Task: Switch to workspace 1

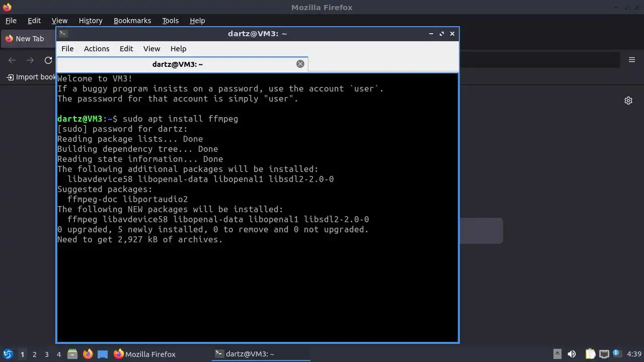Action: point(22,354)
